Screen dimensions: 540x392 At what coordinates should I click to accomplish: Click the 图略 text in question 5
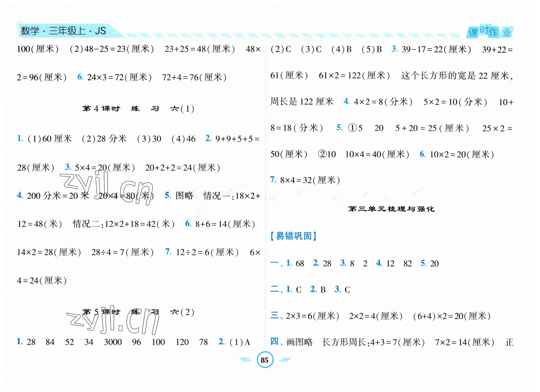(x=184, y=196)
